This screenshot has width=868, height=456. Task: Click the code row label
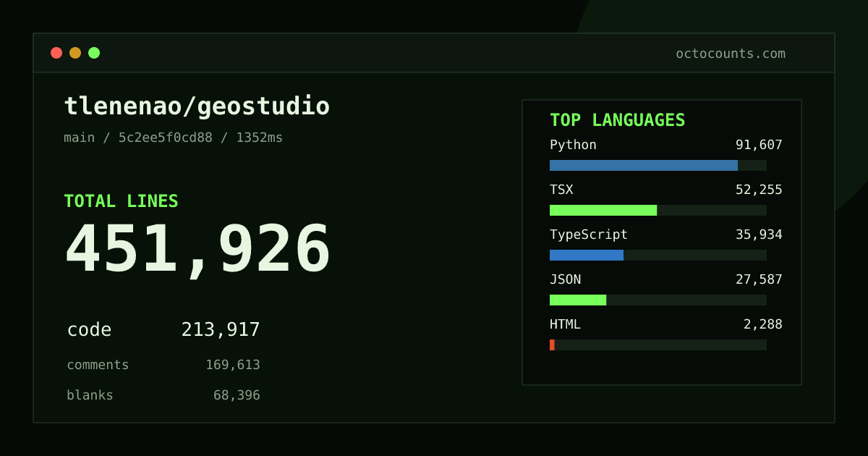[89, 329]
